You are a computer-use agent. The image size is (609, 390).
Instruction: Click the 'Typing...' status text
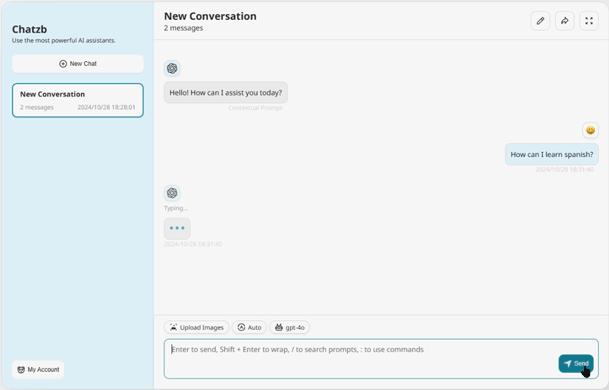point(176,208)
